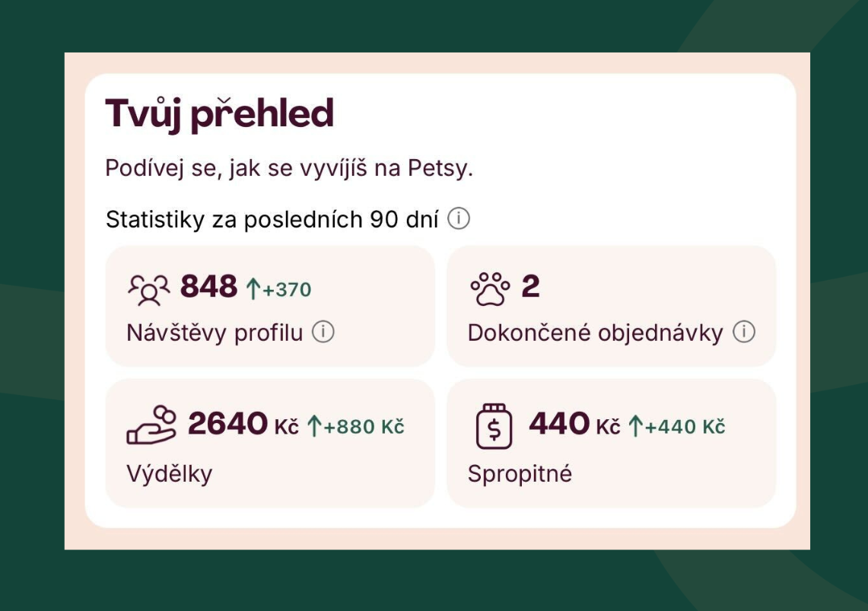Open the Dokončené objednávky card
Screen dimensions: 868x611
611,307
